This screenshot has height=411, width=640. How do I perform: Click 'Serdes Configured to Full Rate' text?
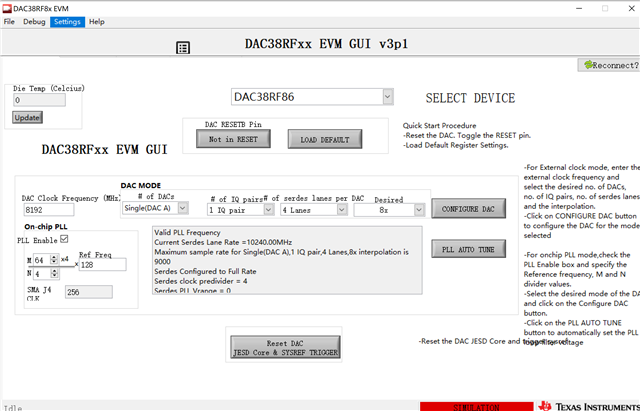(205, 271)
